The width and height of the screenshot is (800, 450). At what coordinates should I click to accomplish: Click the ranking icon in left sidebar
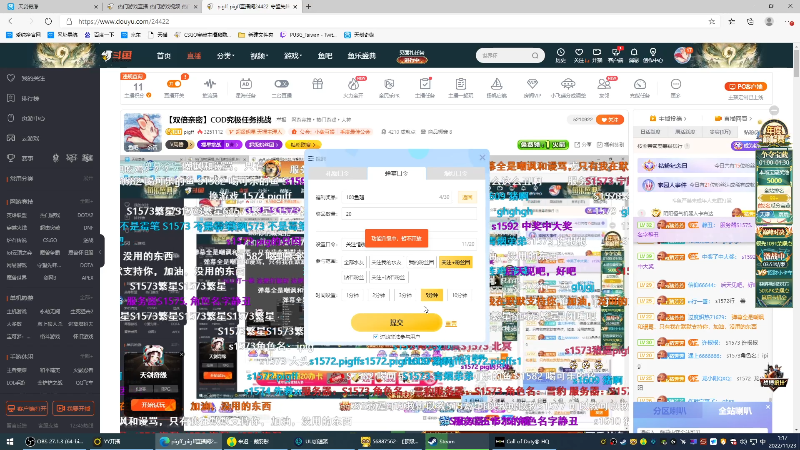(11, 98)
